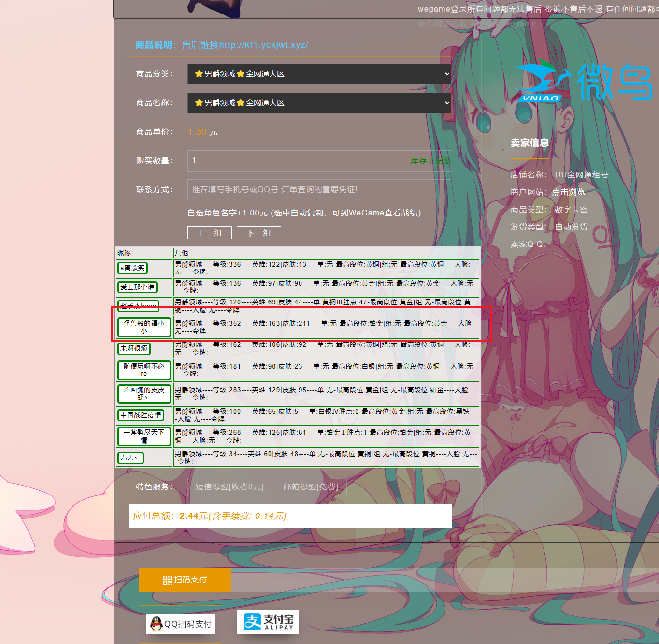This screenshot has width=659, height=644.
Task: Click the details cell reading 等级:336
Action: (x=326, y=268)
